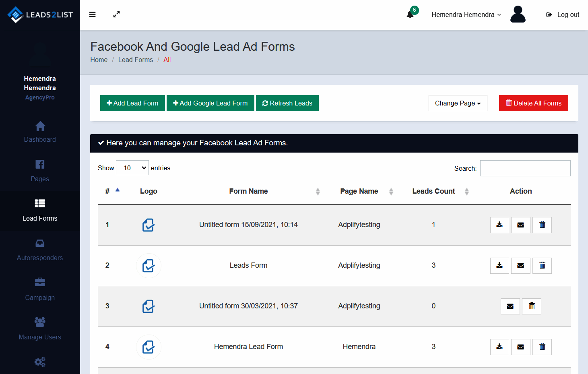Click the Search input field

tap(525, 168)
